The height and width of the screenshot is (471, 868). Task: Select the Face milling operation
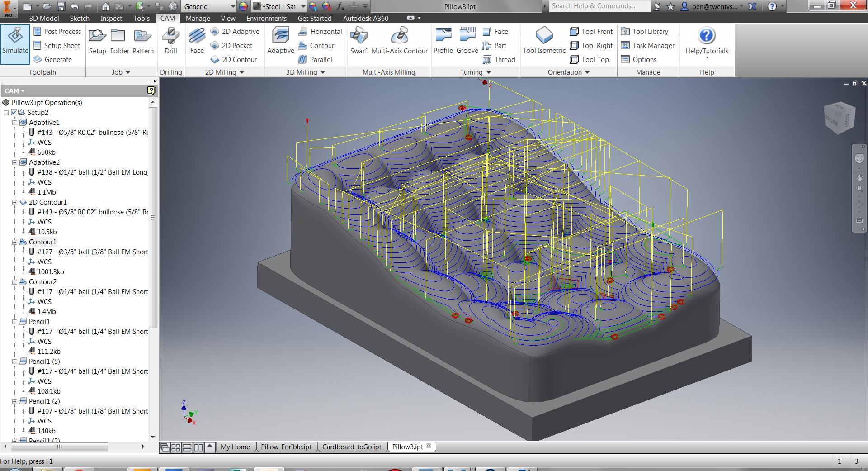click(197, 42)
